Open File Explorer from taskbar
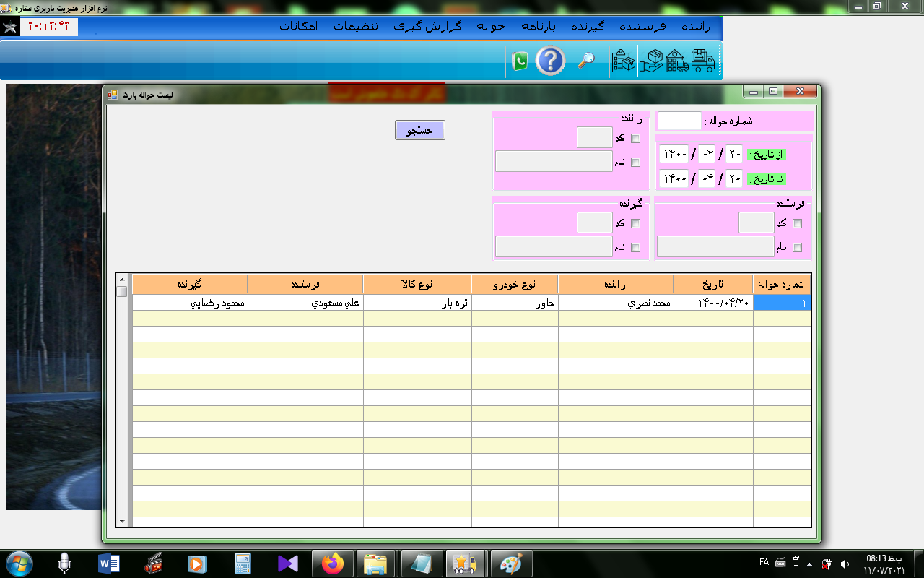 point(376,564)
